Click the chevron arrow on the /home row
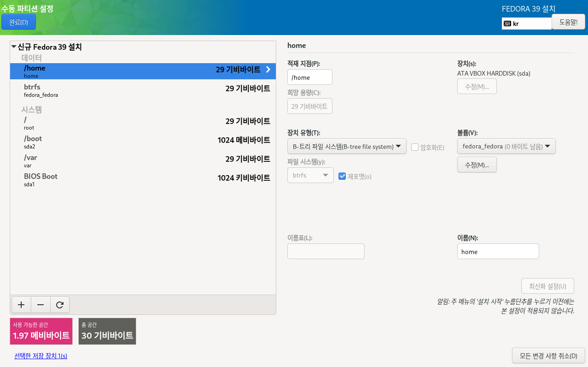588x367 pixels. (268, 70)
